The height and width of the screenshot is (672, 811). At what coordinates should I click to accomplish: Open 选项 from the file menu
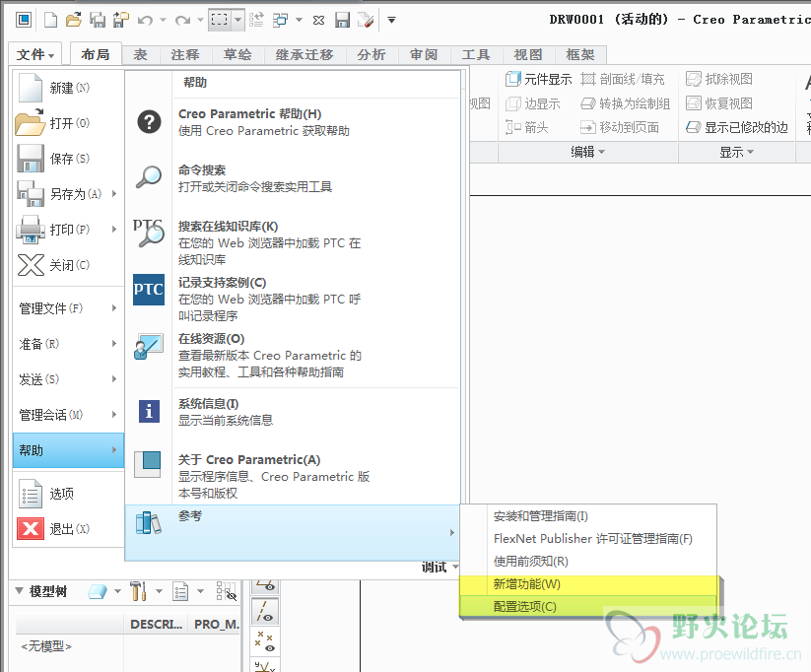pyautogui.click(x=68, y=494)
